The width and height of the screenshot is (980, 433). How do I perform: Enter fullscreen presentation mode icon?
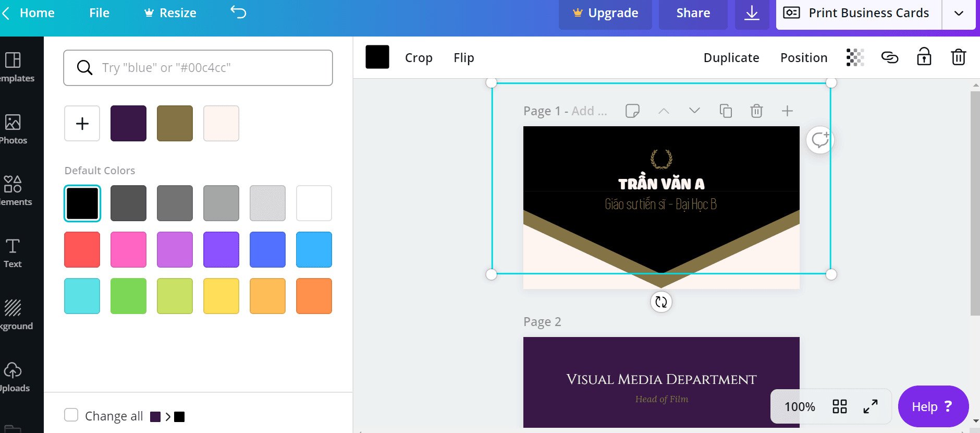(870, 406)
